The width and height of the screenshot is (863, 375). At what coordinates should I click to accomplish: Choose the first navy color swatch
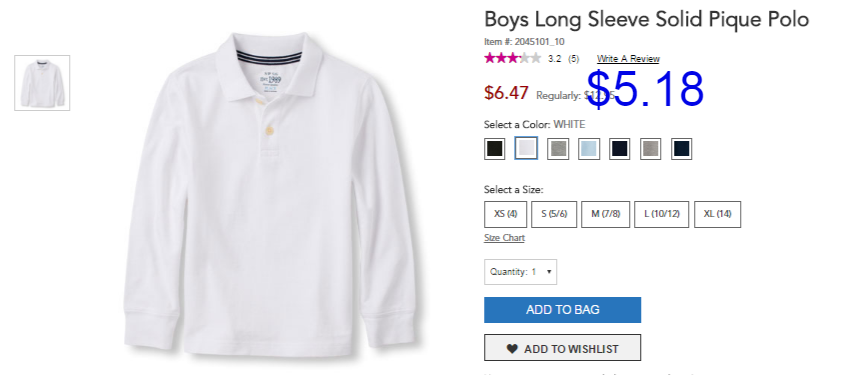click(619, 149)
